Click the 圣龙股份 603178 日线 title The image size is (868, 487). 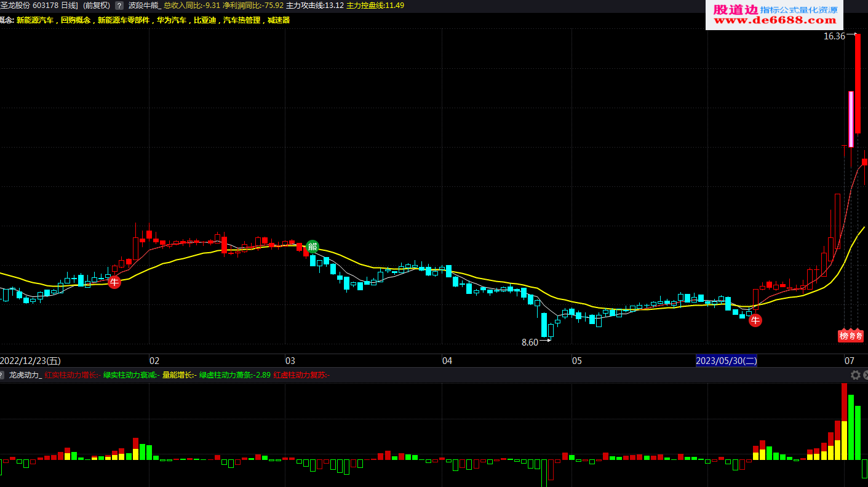39,5
